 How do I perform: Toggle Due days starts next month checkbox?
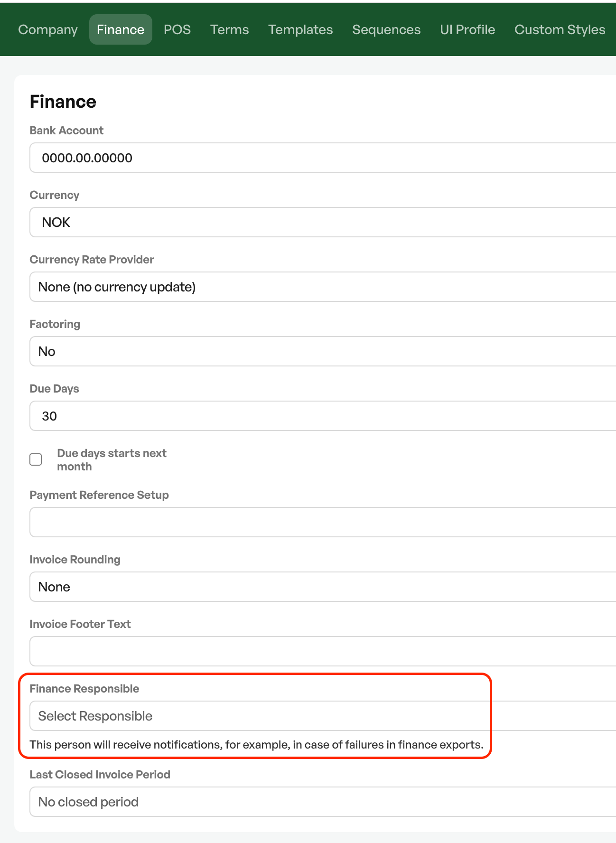[x=36, y=459]
